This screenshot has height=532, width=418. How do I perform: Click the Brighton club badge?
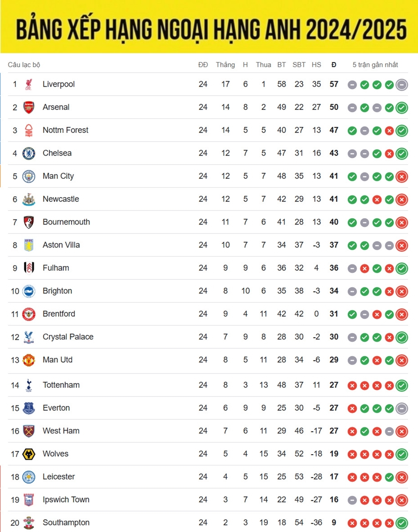(x=29, y=291)
